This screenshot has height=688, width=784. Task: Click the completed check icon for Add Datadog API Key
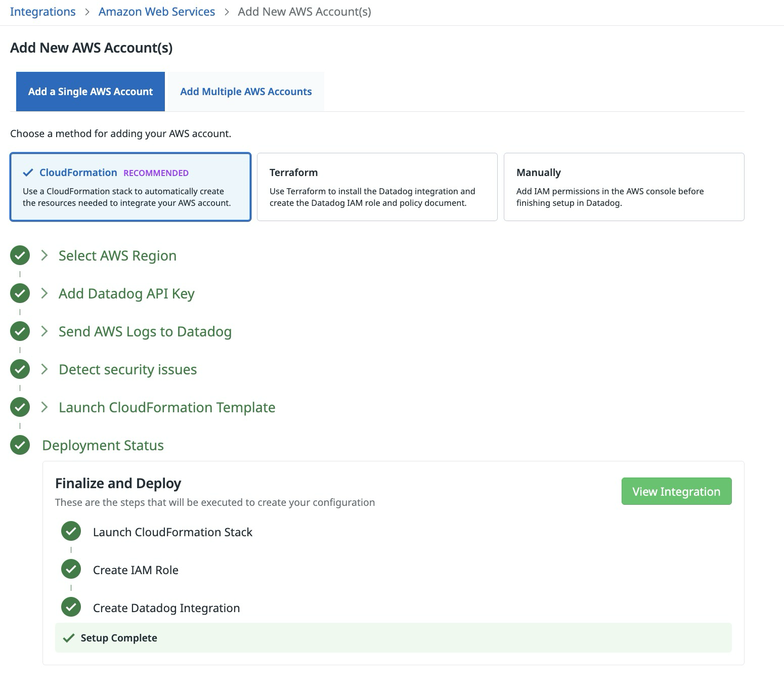pos(20,293)
